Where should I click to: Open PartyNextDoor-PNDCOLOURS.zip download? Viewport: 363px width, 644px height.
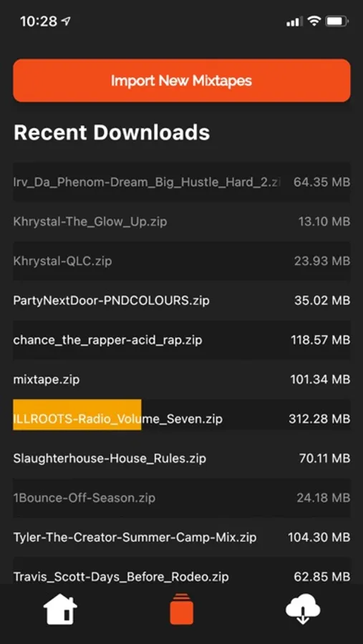point(182,301)
